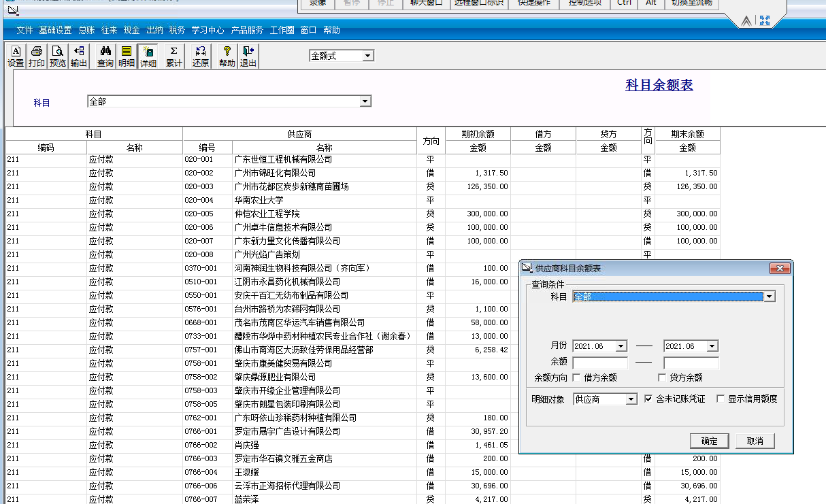The height and width of the screenshot is (504, 826).
Task: Click the 期初余额 column header
Action: coord(478,134)
